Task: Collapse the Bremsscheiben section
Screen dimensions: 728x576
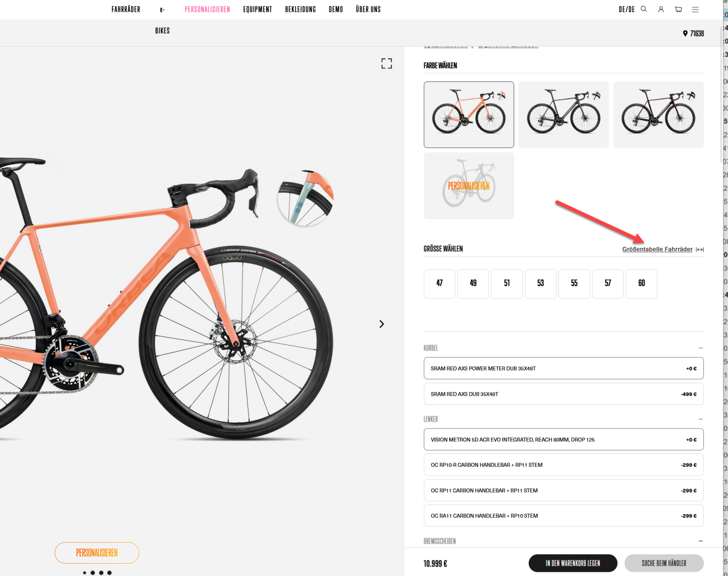Action: pyautogui.click(x=701, y=541)
